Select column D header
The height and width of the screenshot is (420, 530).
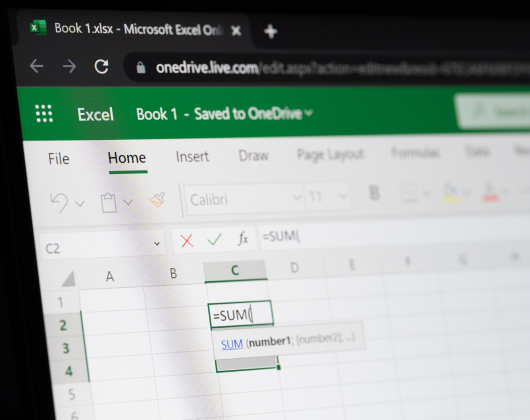tap(295, 268)
